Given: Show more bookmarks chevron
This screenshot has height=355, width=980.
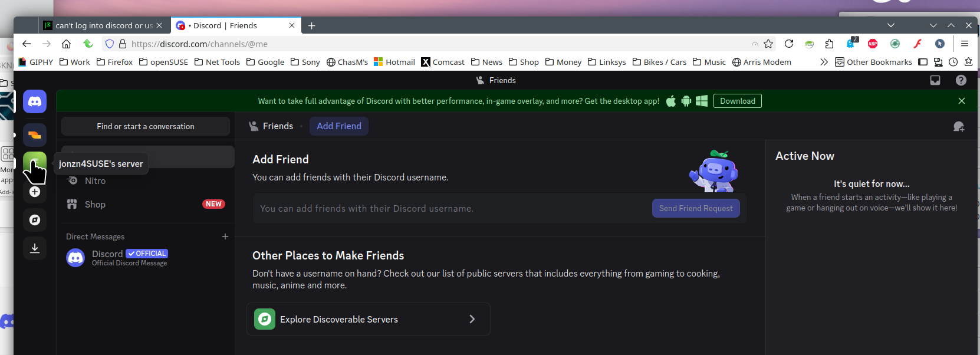Looking at the screenshot, I should click(824, 62).
